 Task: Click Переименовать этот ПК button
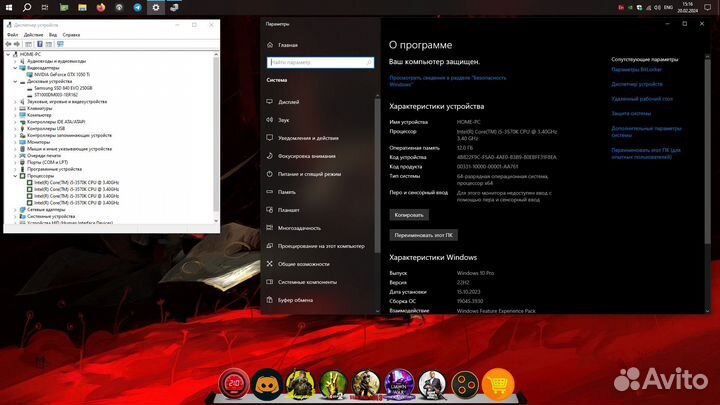click(423, 235)
